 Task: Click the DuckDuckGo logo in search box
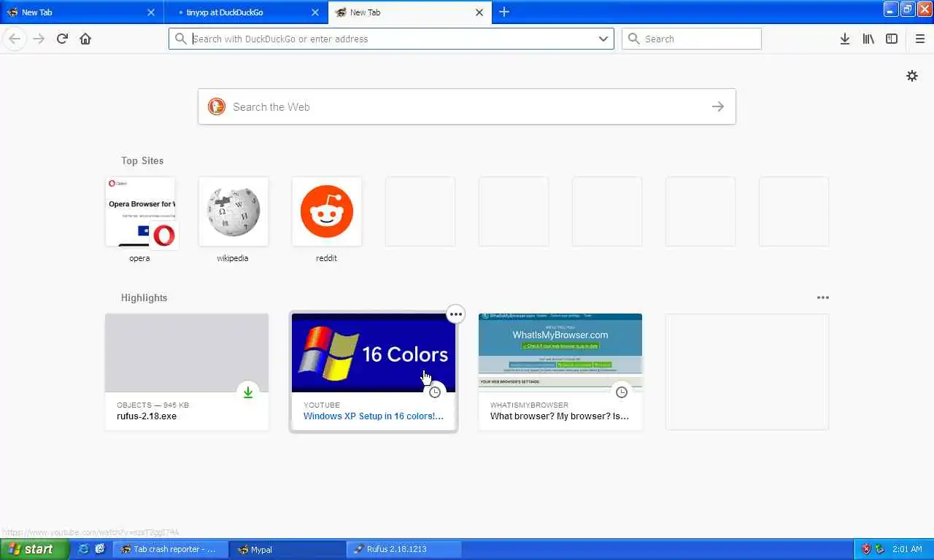click(217, 106)
